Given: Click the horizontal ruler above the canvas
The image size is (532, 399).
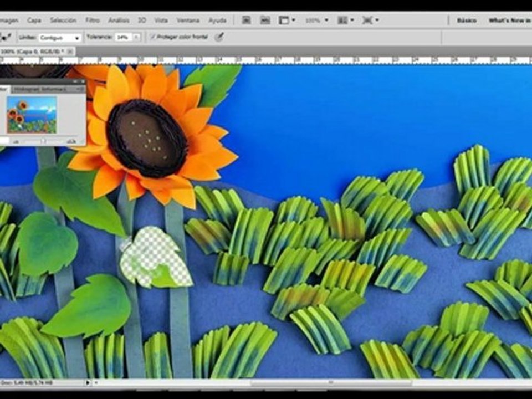Looking at the screenshot, I should coord(266,60).
